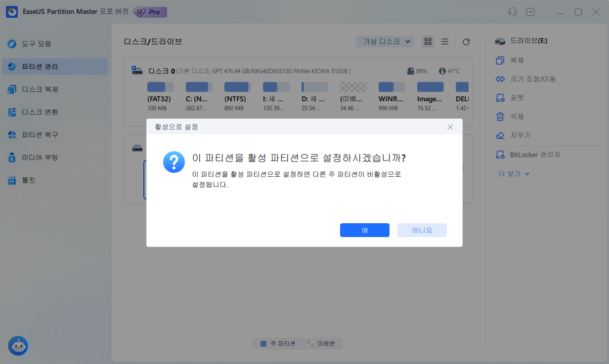
Task: Click 아니요 to cancel the dialog
Action: tap(422, 230)
